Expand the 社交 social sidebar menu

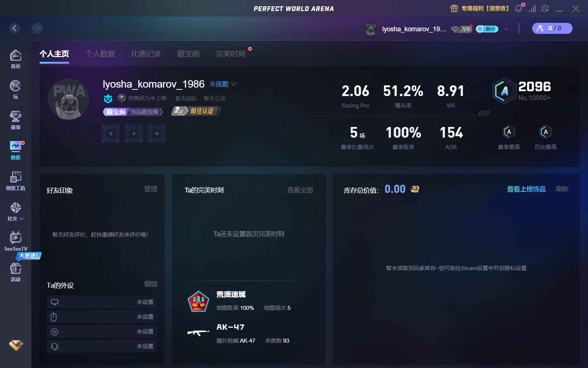click(15, 211)
